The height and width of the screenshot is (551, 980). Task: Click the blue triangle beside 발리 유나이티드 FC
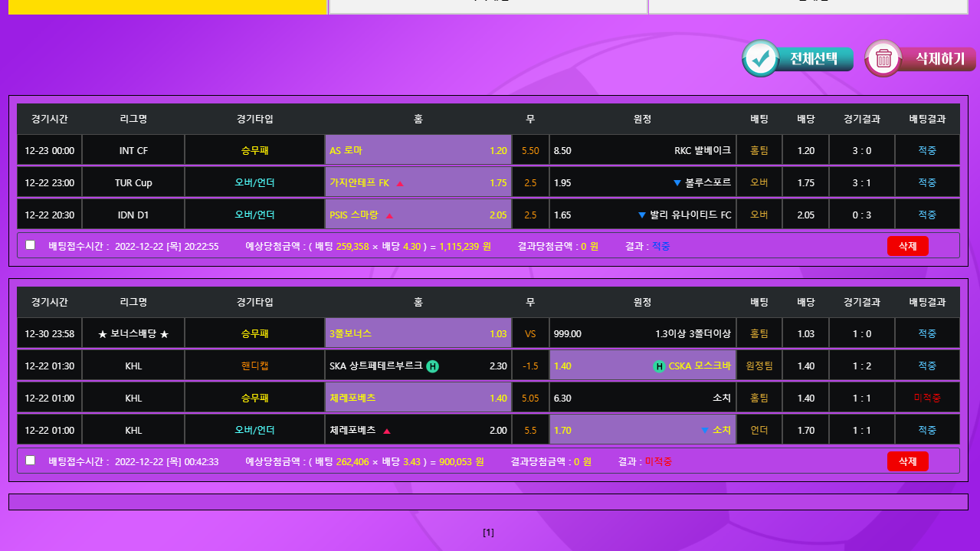coord(641,215)
